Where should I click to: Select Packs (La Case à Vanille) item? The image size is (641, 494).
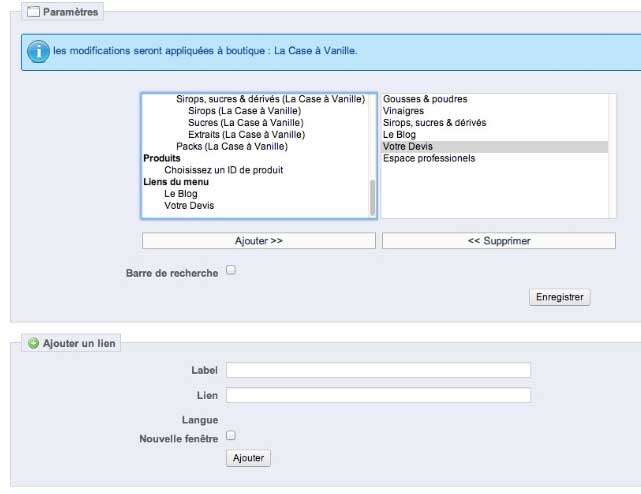click(232, 146)
